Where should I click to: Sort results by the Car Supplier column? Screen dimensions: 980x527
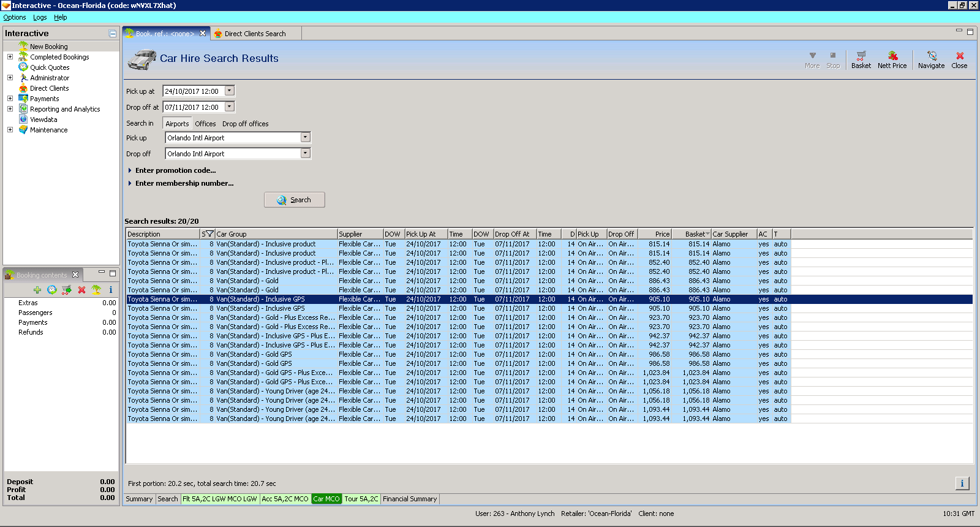pos(734,234)
